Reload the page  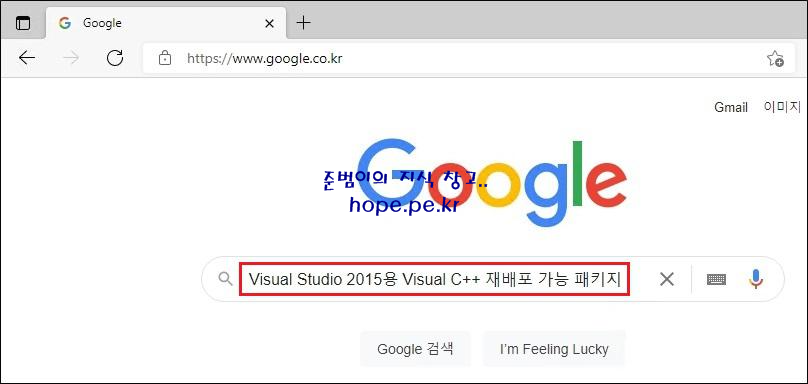click(x=115, y=58)
